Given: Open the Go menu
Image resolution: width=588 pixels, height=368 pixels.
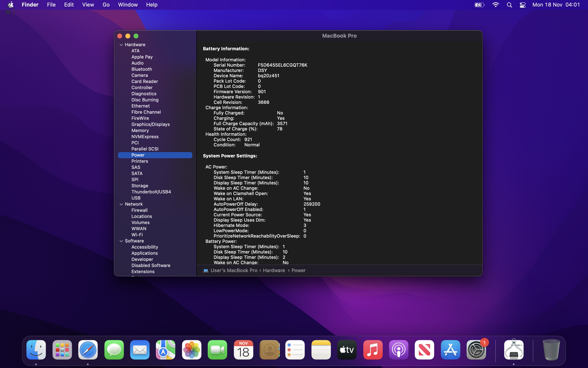Looking at the screenshot, I should [x=106, y=5].
